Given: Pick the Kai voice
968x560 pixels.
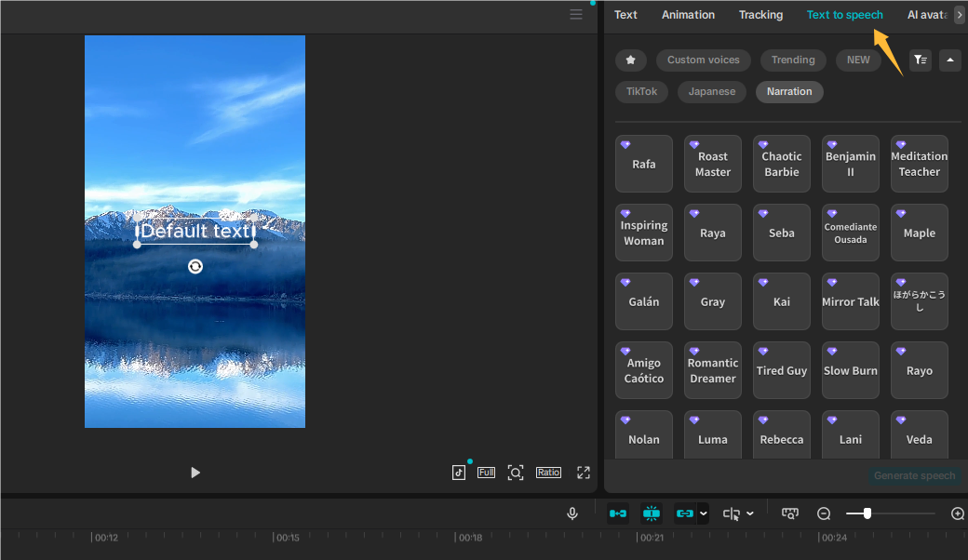Looking at the screenshot, I should (x=782, y=301).
